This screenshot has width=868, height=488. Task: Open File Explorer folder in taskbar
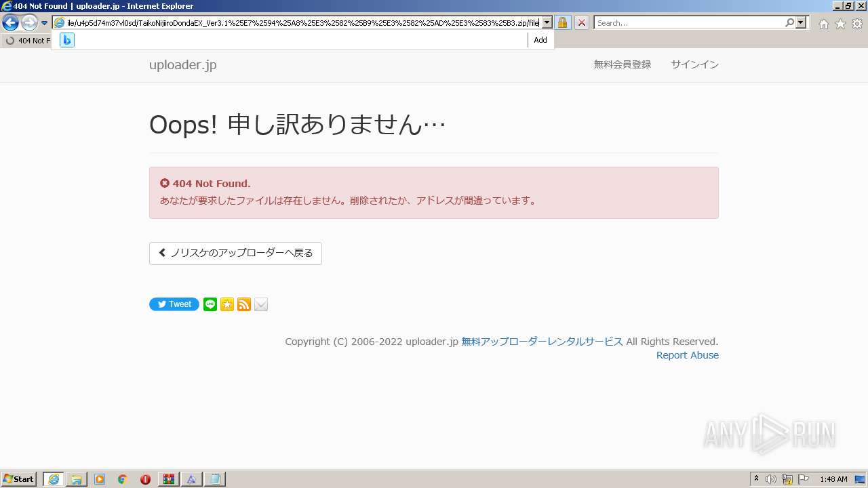pyautogui.click(x=77, y=479)
